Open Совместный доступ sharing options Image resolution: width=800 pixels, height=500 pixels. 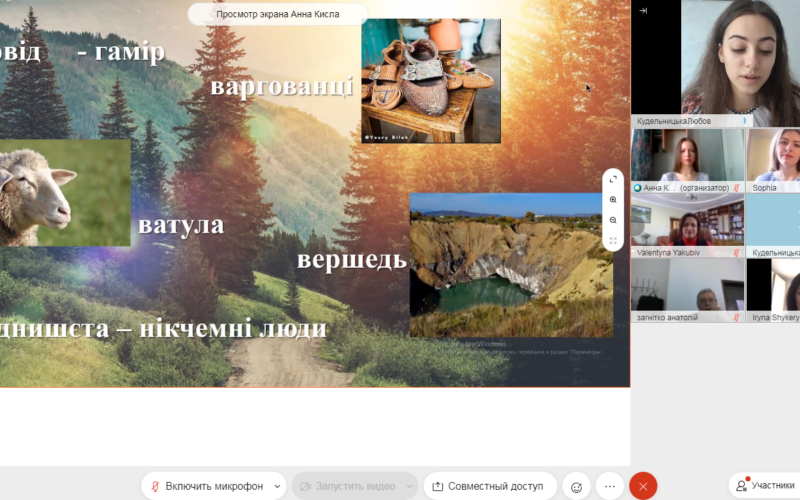pyautogui.click(x=489, y=486)
